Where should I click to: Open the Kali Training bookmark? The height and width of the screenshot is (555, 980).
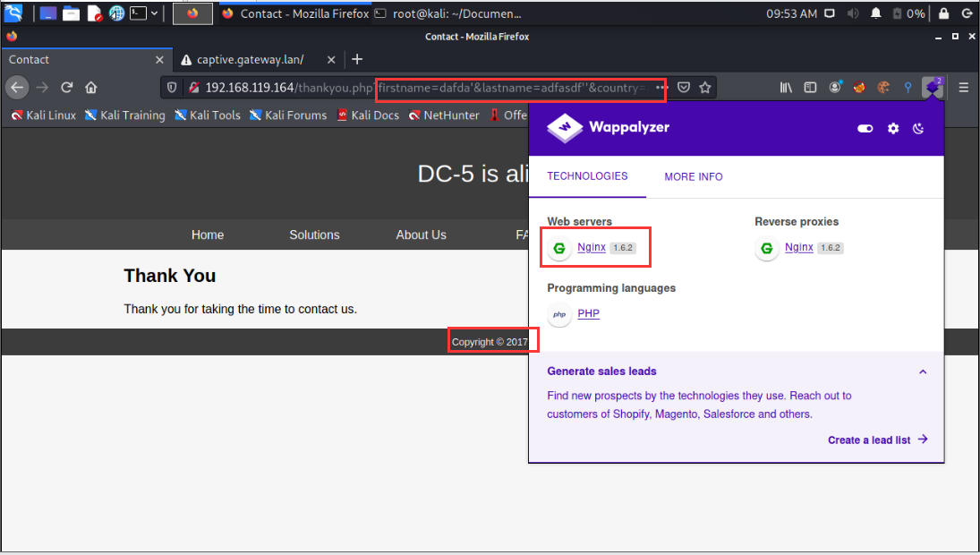click(x=124, y=115)
